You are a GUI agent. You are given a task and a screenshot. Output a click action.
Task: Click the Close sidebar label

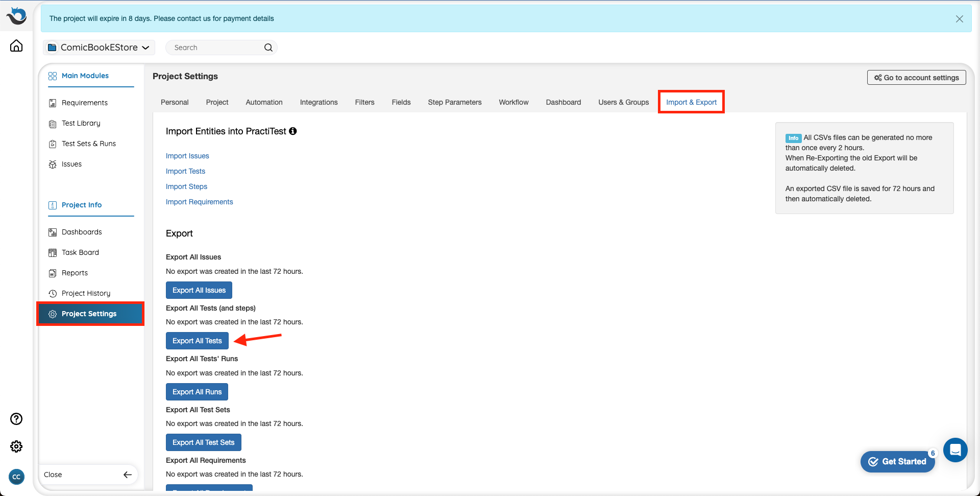[53, 475]
